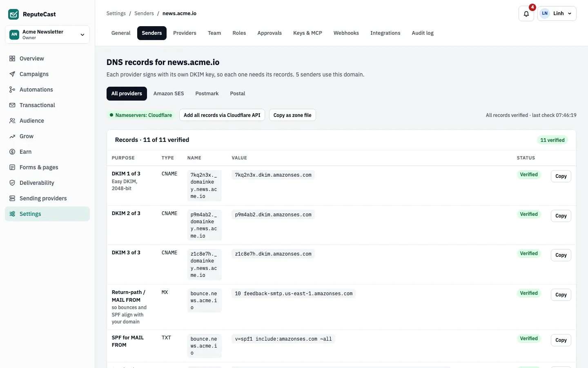Copy the DKIM 1 of 3 record
588x368 pixels.
point(561,176)
